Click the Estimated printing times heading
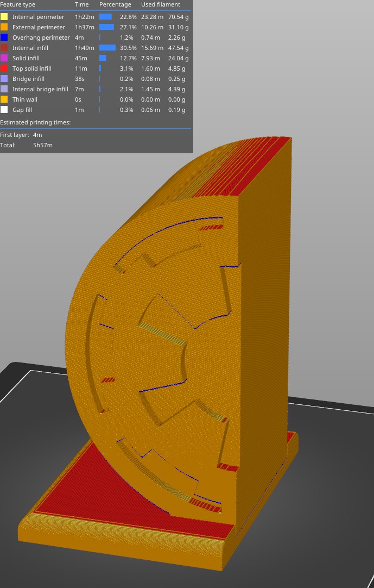The width and height of the screenshot is (374, 588). (35, 122)
